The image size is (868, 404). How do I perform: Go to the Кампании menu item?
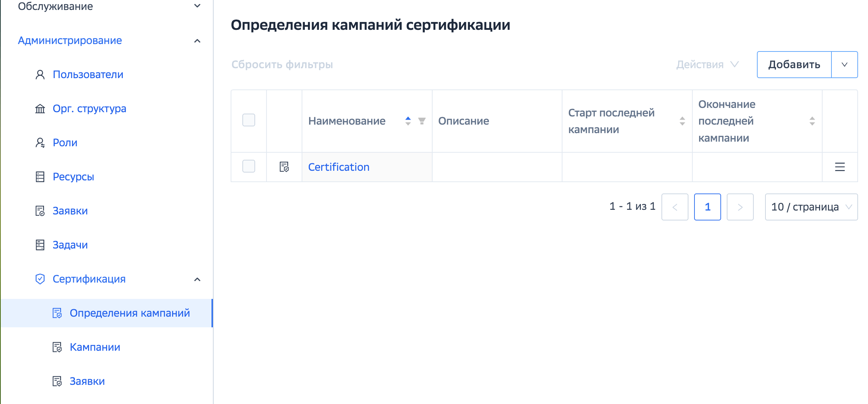click(95, 347)
